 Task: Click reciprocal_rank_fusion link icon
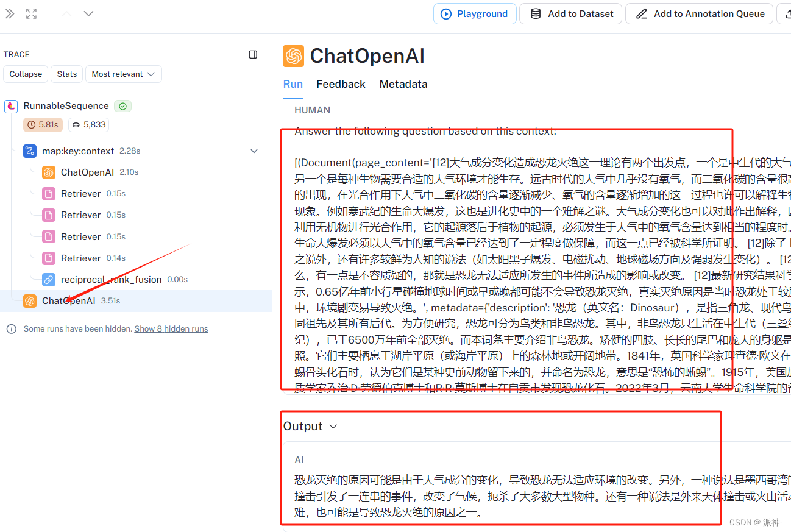pyautogui.click(x=49, y=279)
